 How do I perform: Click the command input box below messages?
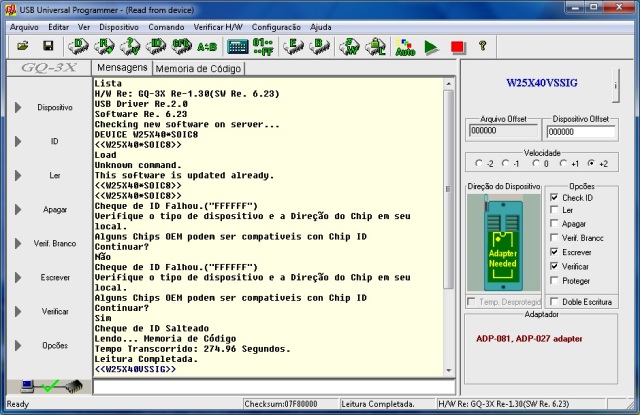point(274,387)
